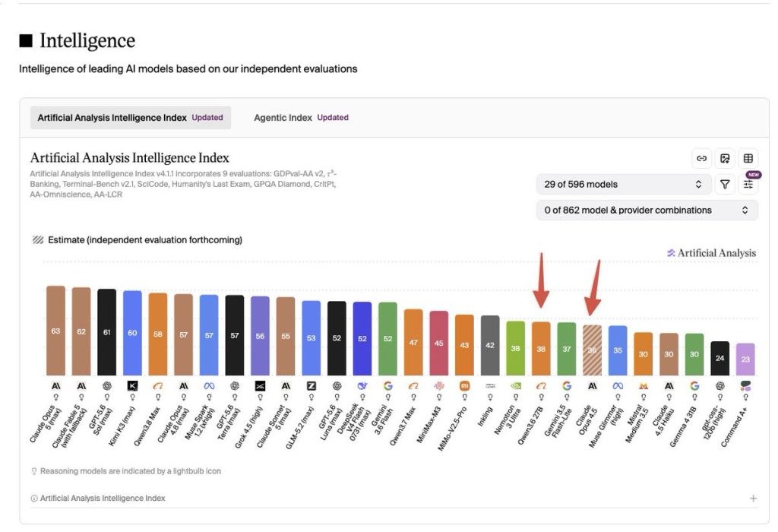
Task: Open the model & provider combinations dropdown
Action: click(x=647, y=210)
